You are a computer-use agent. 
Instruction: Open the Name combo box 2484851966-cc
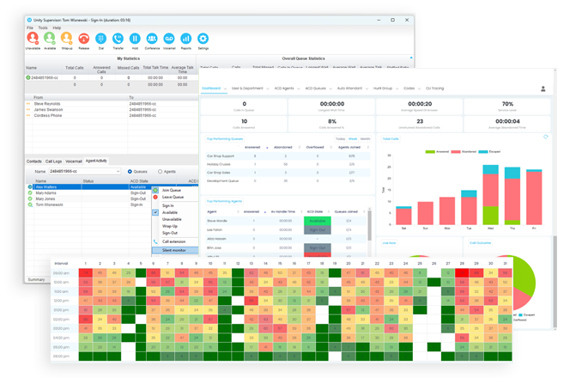(x=85, y=172)
